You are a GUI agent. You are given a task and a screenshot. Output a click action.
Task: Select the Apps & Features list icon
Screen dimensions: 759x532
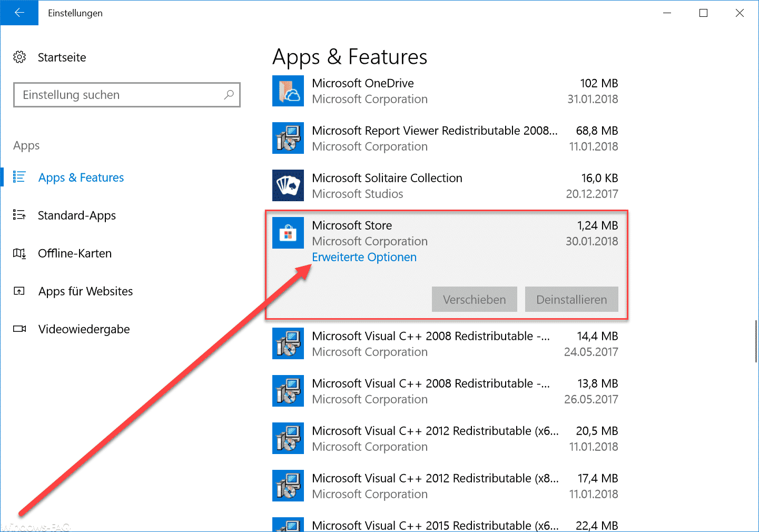point(19,177)
